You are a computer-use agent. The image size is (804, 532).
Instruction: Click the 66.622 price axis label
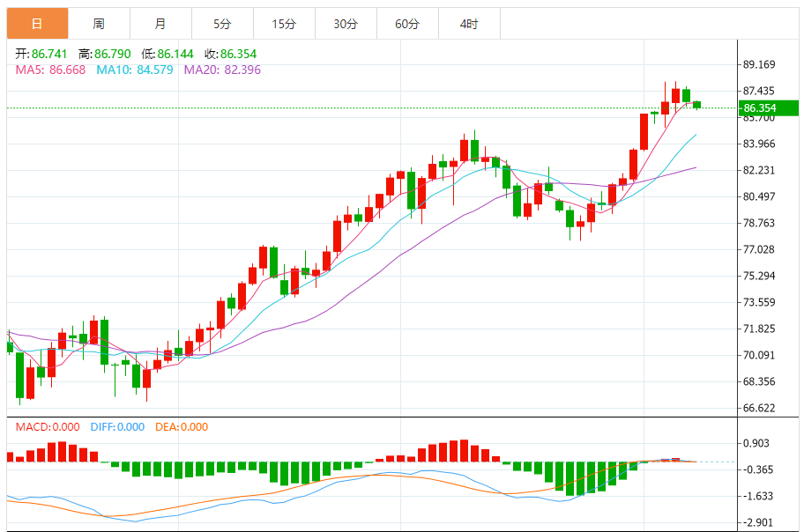(x=759, y=408)
